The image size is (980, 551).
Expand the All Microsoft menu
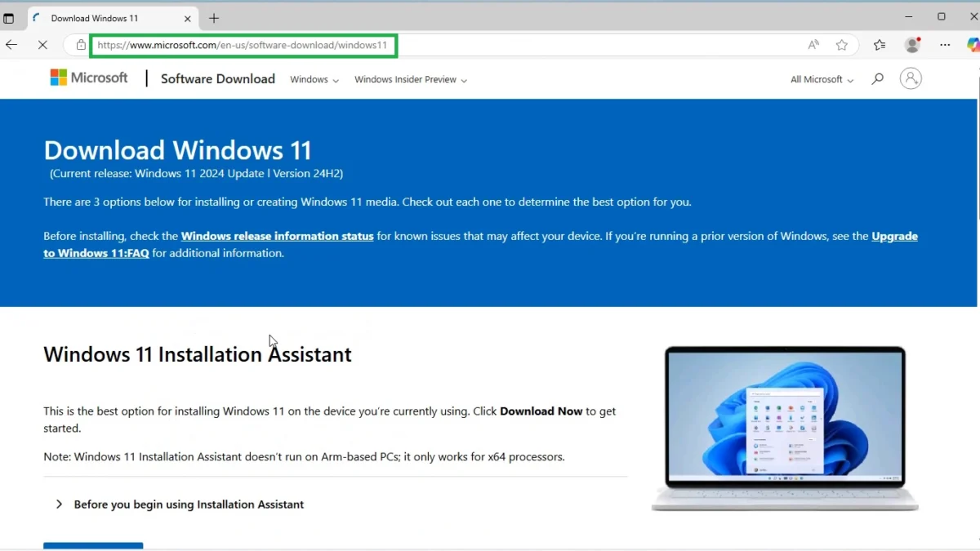pos(822,79)
